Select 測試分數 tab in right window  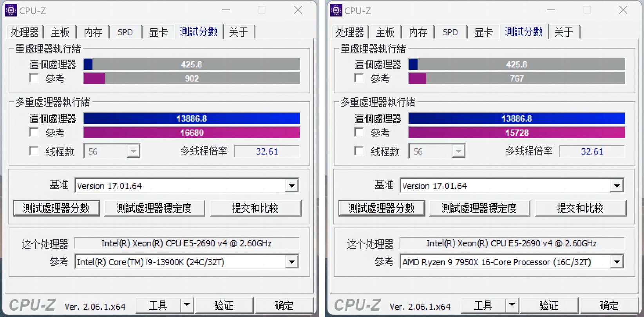point(524,31)
